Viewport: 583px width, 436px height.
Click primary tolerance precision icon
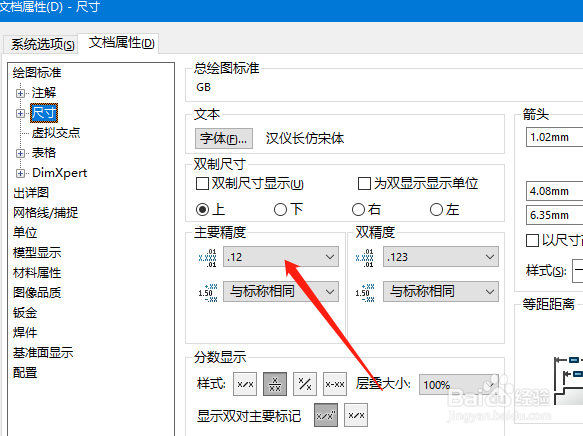tap(207, 293)
